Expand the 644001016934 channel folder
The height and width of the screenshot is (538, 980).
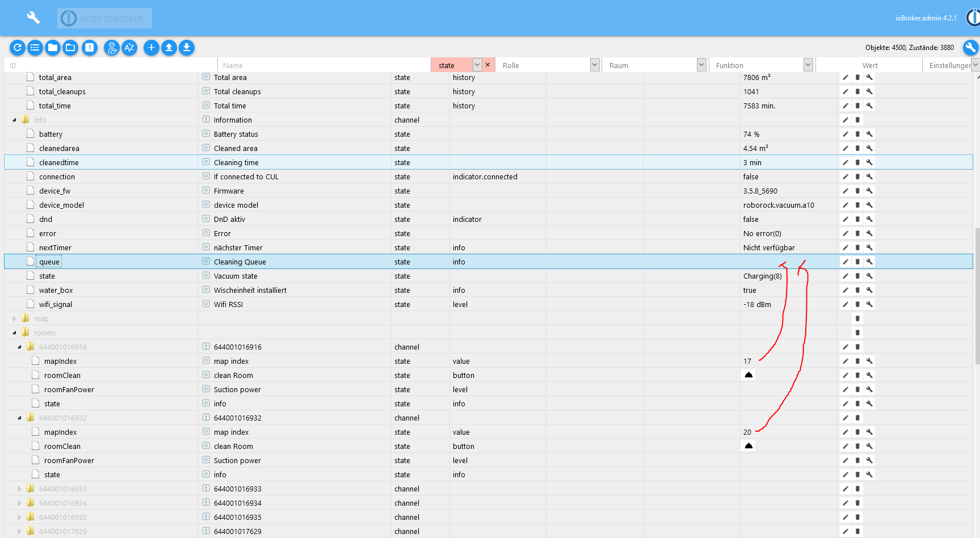(19, 503)
